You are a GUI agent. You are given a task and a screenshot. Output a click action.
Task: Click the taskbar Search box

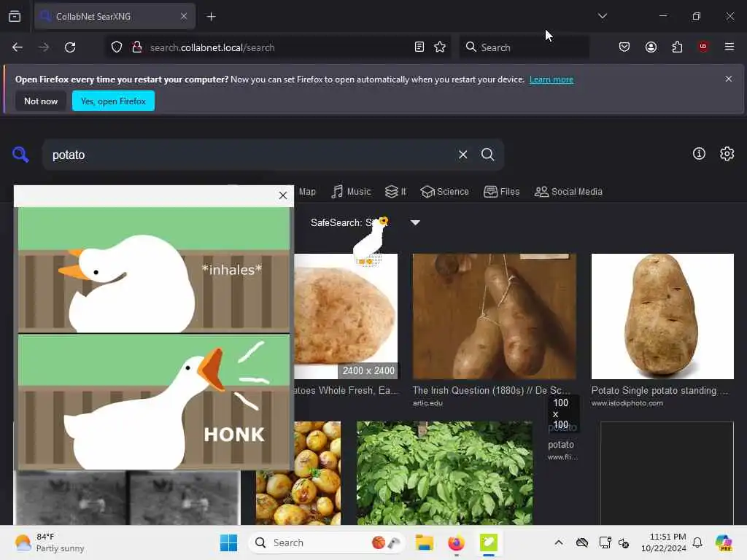(327, 542)
